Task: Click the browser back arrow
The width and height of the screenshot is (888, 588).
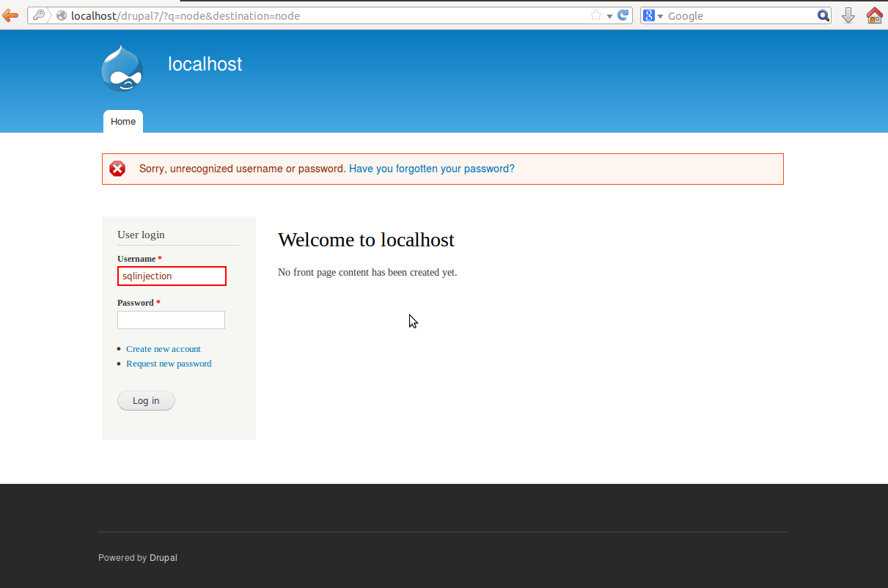Action: coord(10,15)
